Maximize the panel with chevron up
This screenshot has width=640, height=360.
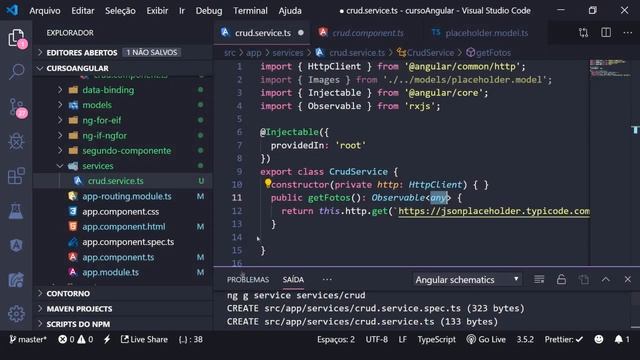pyautogui.click(x=606, y=280)
